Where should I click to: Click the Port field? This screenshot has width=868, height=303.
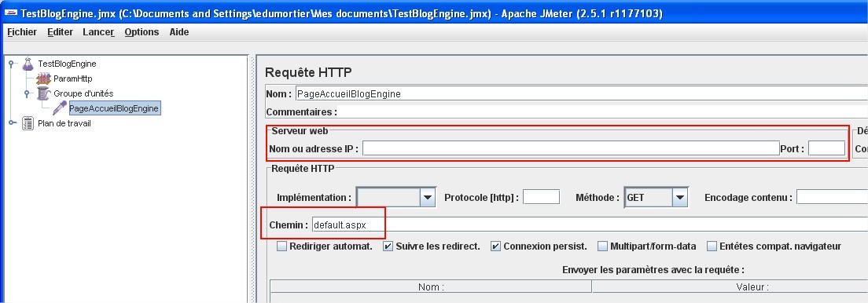pos(826,148)
